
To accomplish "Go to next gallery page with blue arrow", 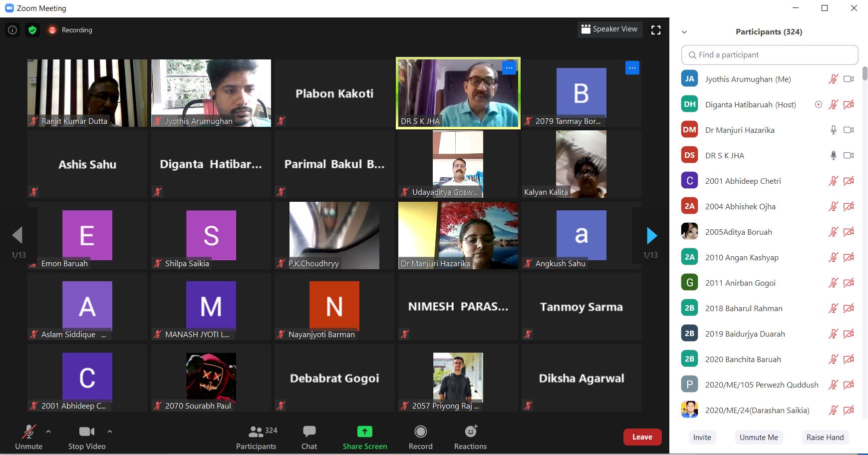I will [x=651, y=236].
